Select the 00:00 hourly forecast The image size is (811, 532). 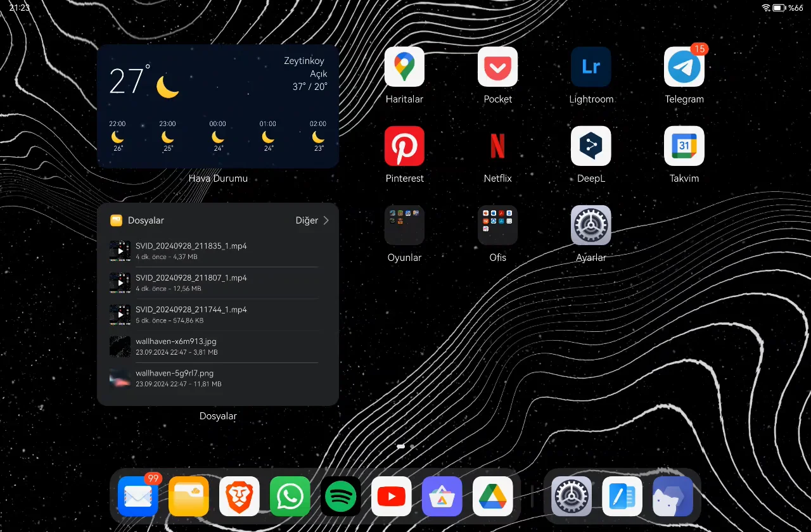click(218, 136)
